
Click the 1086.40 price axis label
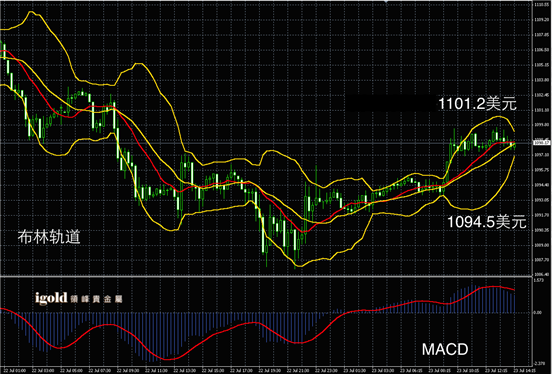[x=542, y=274]
